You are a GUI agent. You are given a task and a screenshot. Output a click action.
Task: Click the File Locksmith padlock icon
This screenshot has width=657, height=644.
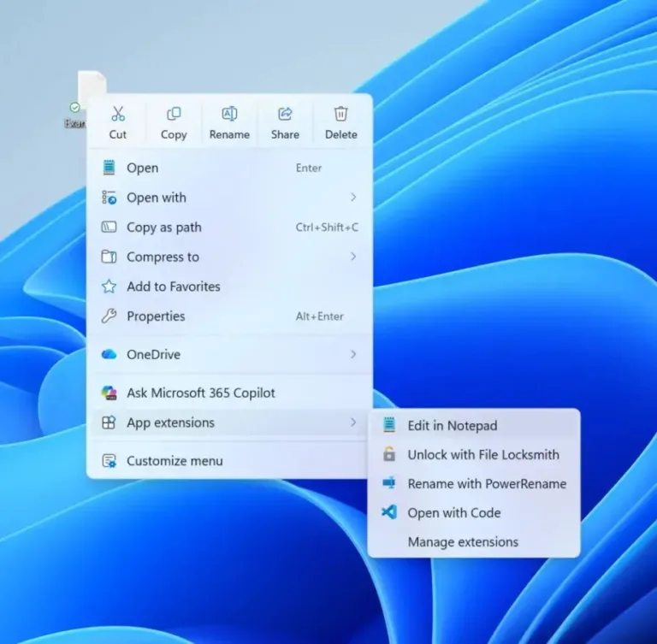pos(389,454)
